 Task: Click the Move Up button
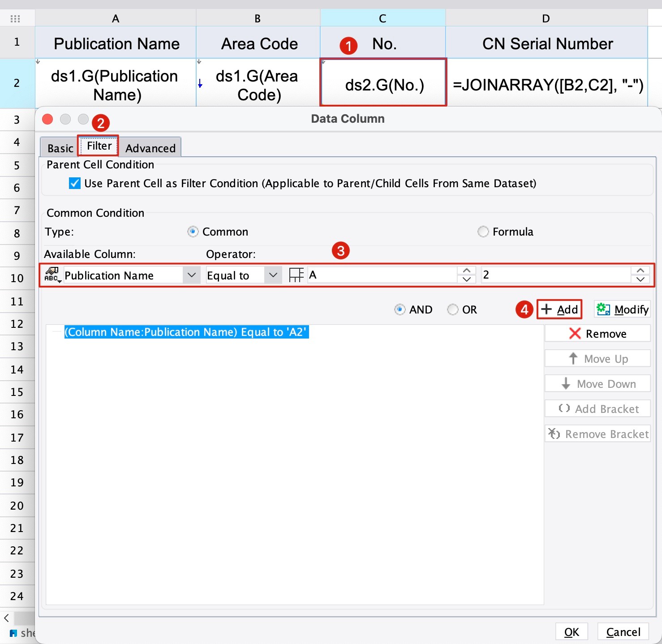598,359
